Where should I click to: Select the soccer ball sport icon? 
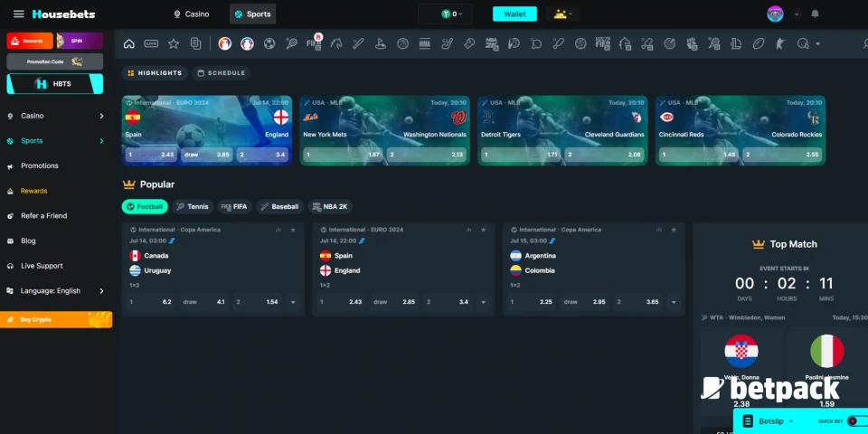[269, 43]
